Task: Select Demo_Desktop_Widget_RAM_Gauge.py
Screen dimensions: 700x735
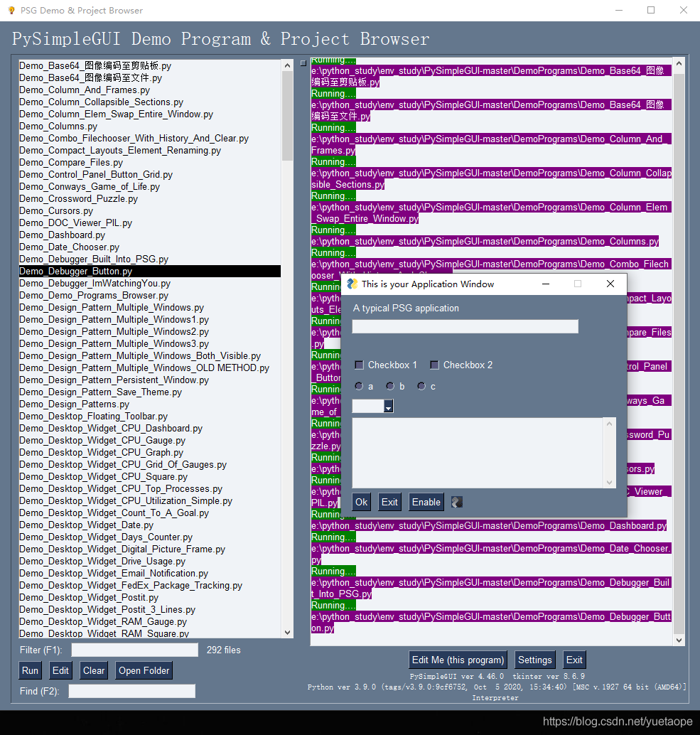Action: [x=150, y=621]
